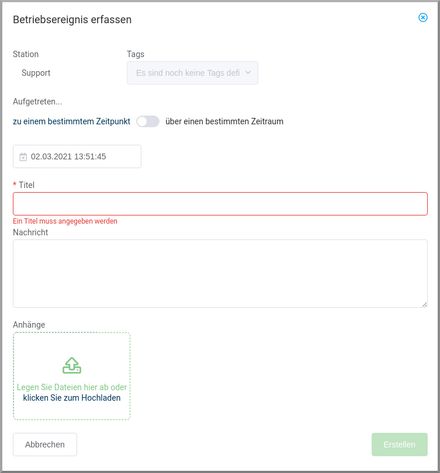Select 'zu einem bestimmtem Zeitpunkt' label
The width and height of the screenshot is (440, 473).
[x=71, y=121]
